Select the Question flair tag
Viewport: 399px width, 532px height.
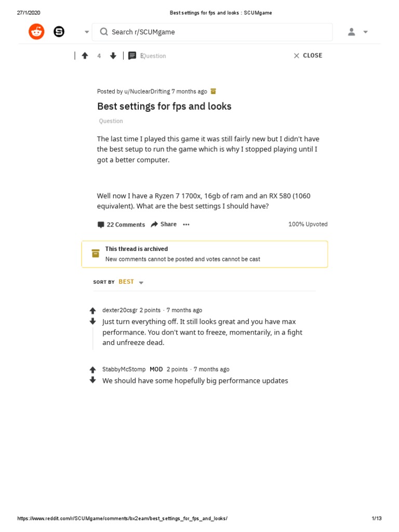pos(111,121)
